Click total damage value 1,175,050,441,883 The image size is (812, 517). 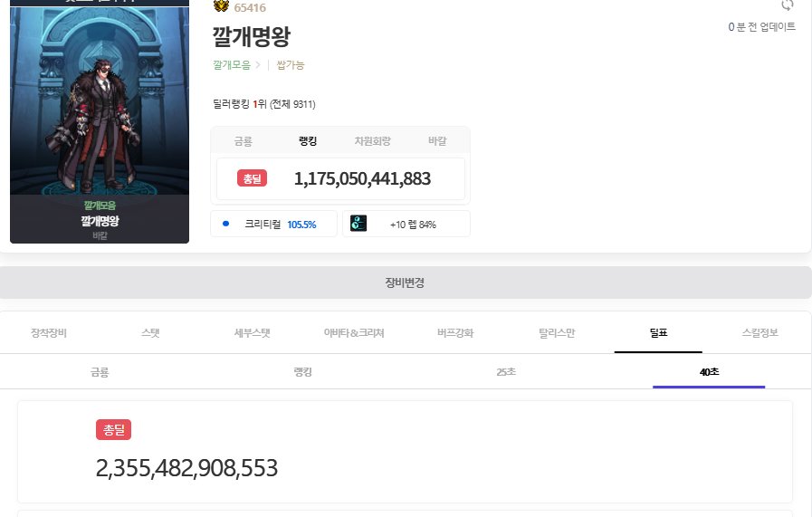(x=362, y=178)
